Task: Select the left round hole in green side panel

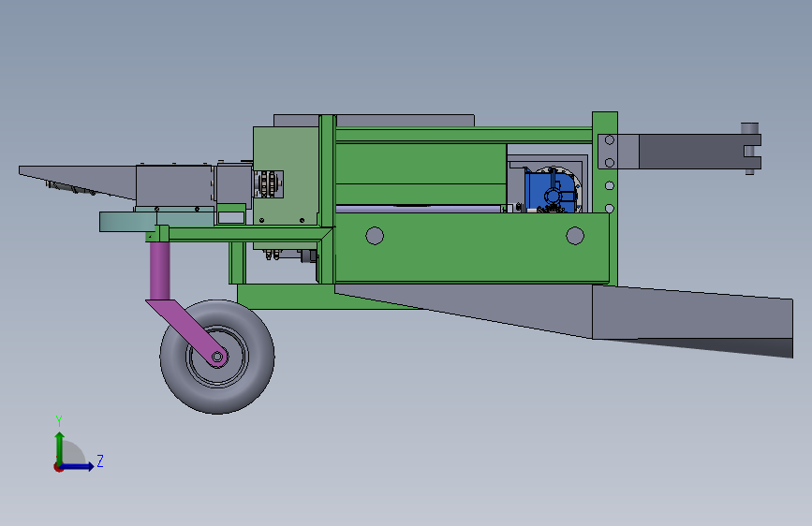Action: [375, 236]
